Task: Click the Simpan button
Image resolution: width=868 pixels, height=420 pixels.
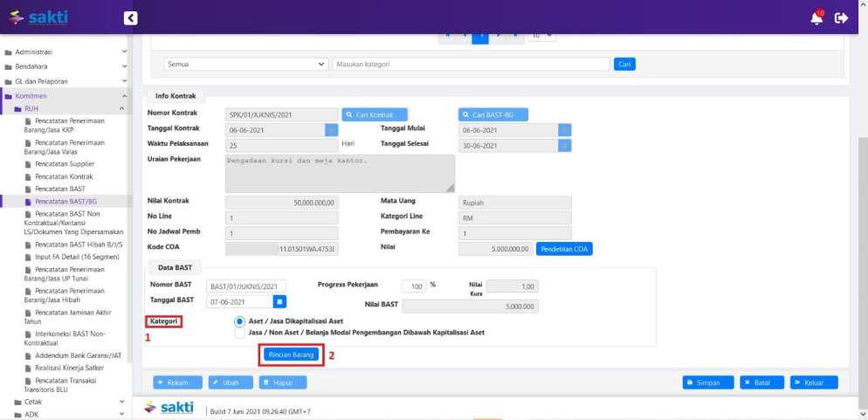Action: tap(707, 382)
